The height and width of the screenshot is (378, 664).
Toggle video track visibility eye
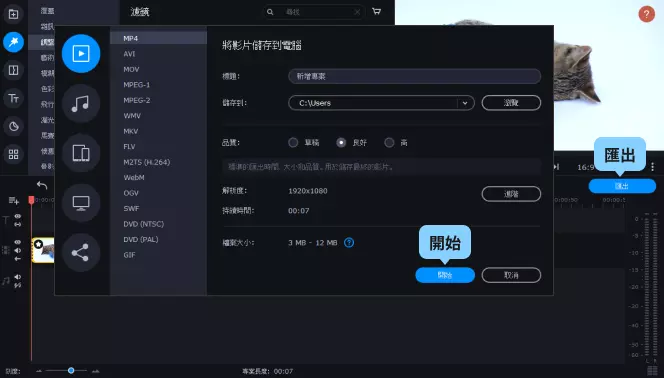coord(17,242)
